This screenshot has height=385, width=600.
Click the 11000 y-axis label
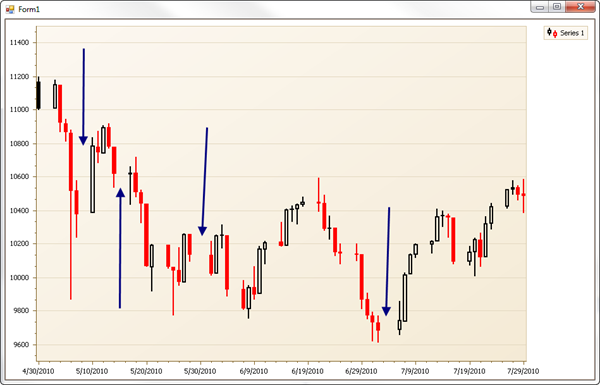pyautogui.click(x=20, y=109)
